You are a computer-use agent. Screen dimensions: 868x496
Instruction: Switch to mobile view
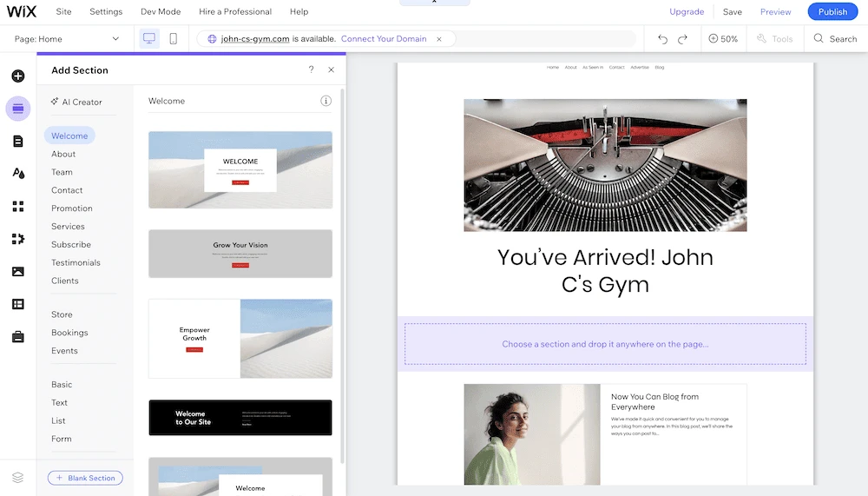pos(174,38)
